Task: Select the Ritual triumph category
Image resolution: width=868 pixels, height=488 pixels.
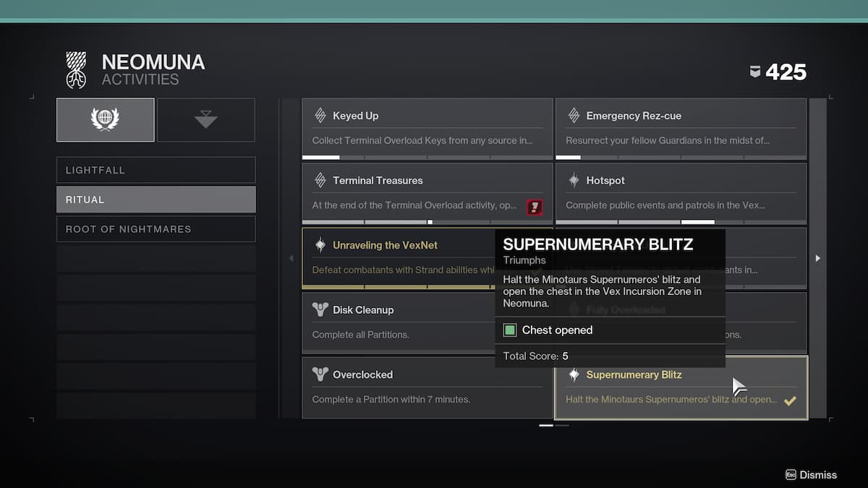Action: click(156, 200)
